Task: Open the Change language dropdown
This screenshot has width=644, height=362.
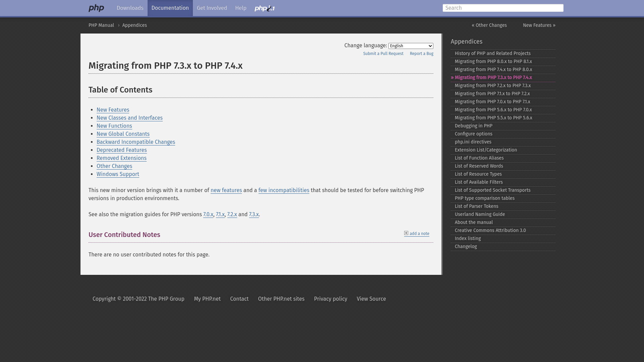Action: coord(411,46)
